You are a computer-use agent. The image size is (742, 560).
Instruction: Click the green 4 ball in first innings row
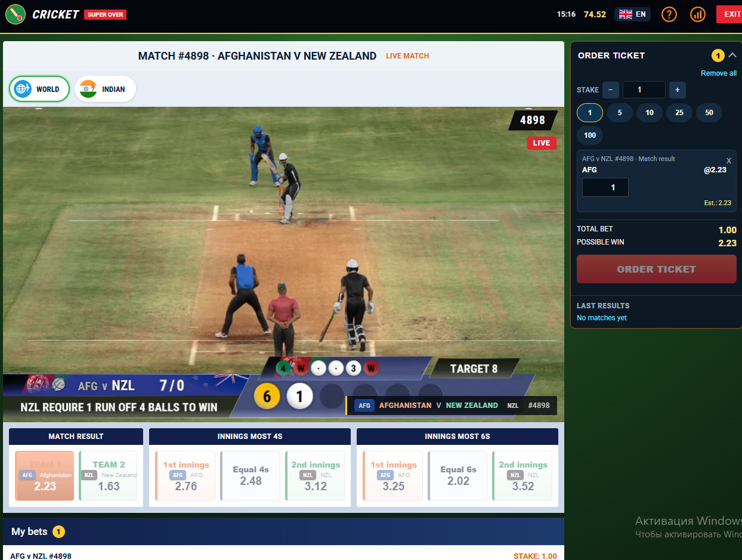[x=283, y=368]
